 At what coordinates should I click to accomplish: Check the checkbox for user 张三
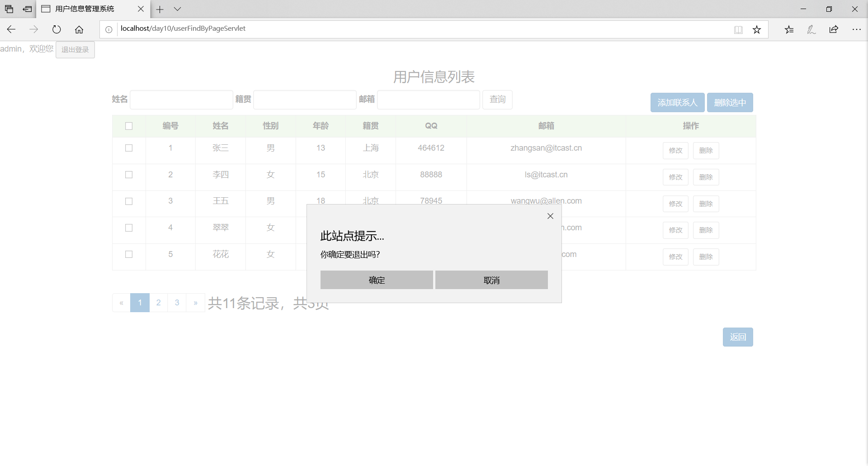pyautogui.click(x=129, y=148)
